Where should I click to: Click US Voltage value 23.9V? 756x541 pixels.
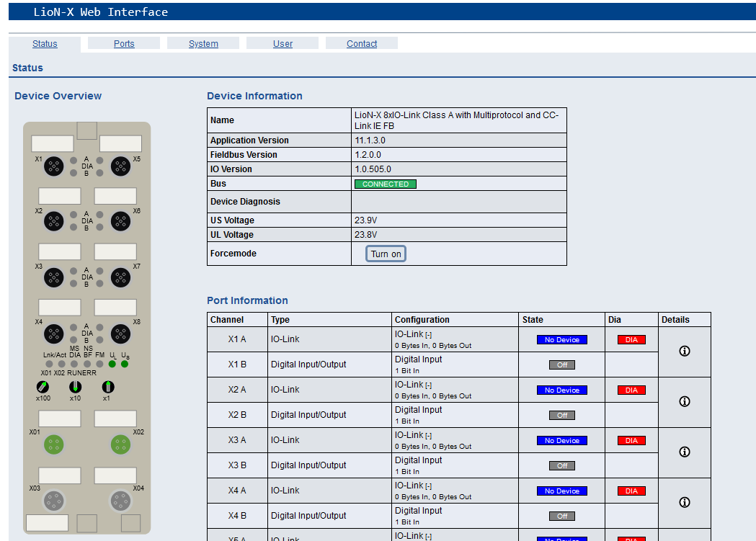tap(365, 220)
